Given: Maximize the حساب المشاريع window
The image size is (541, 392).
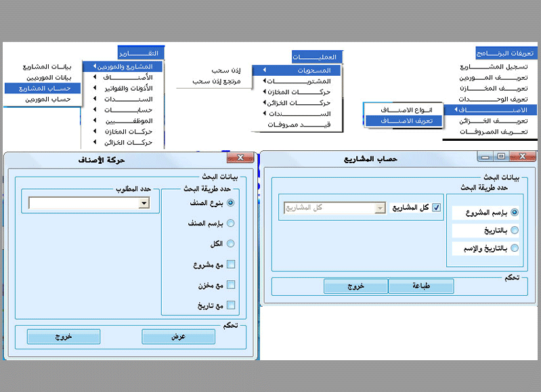Looking at the screenshot, I should [501, 156].
